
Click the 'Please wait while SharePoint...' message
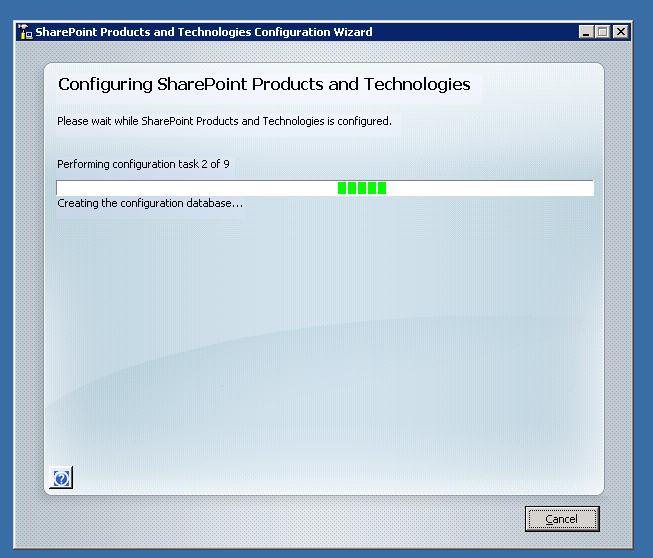pos(224,121)
